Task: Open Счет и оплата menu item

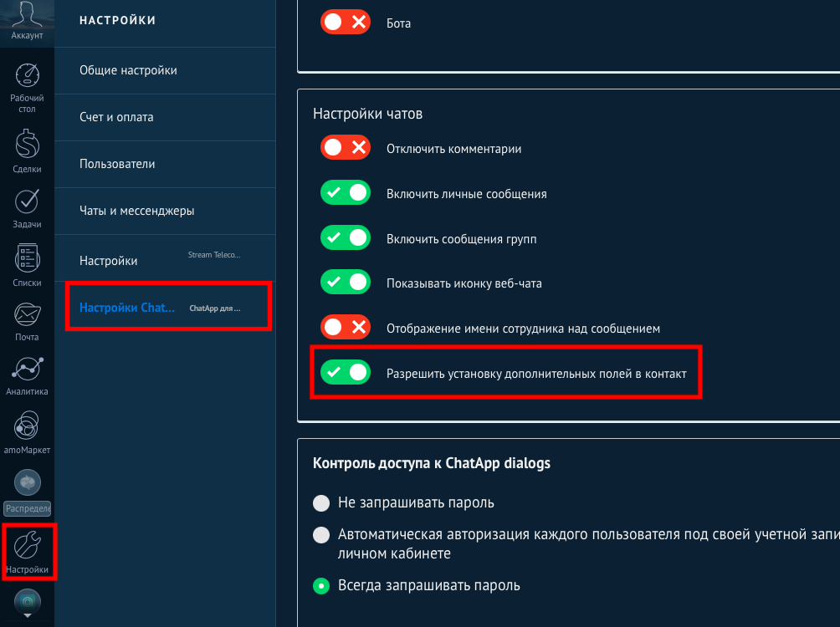Action: coord(116,117)
